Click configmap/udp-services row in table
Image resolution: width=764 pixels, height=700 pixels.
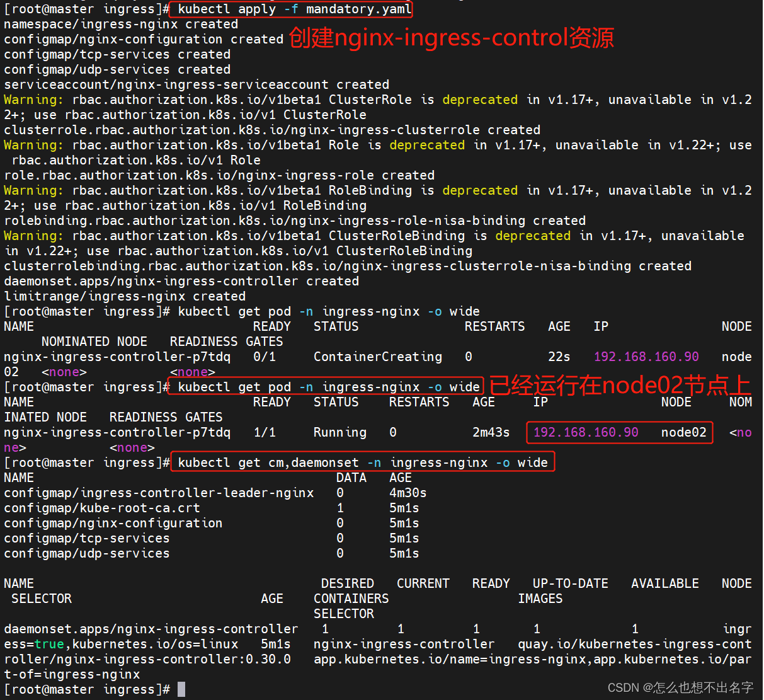(x=212, y=553)
